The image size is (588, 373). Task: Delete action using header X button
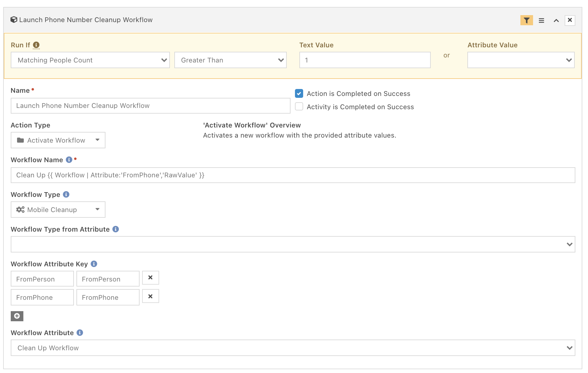click(x=570, y=20)
